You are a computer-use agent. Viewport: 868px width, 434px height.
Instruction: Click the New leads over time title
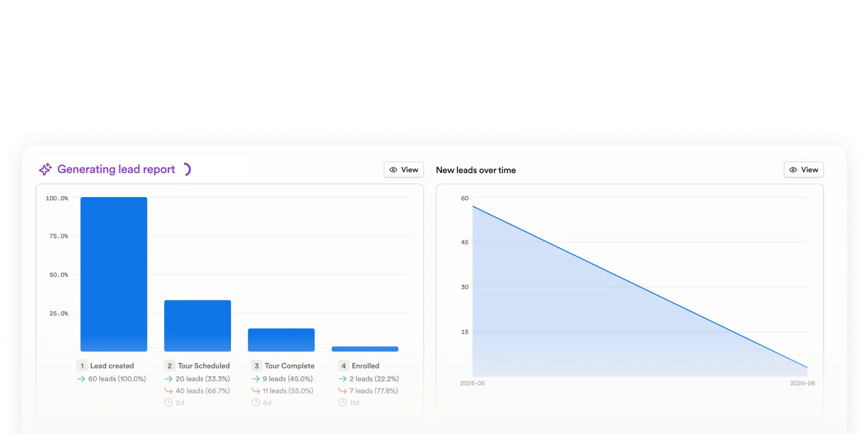pyautogui.click(x=476, y=170)
